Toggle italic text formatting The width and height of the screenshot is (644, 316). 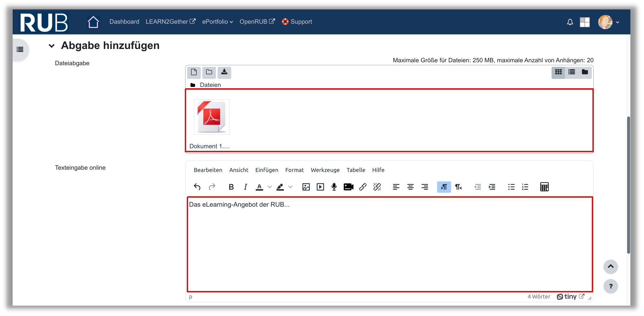pos(245,187)
